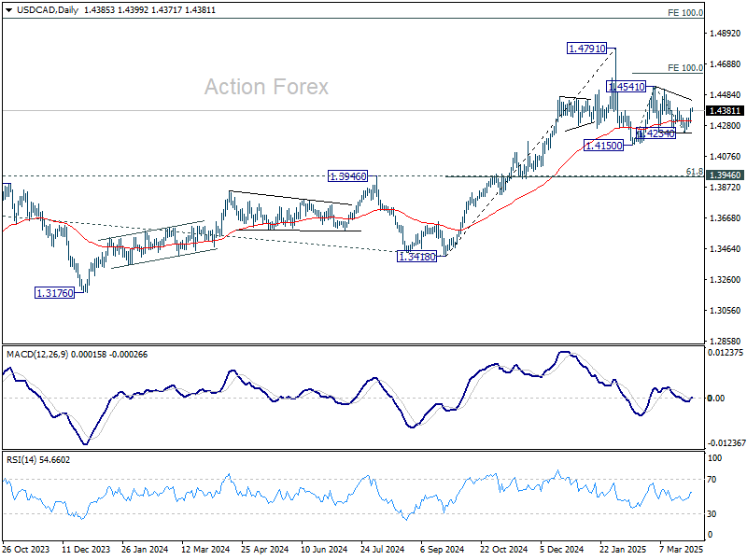
Task: Select the 1.31760 low label
Action: tap(55, 293)
